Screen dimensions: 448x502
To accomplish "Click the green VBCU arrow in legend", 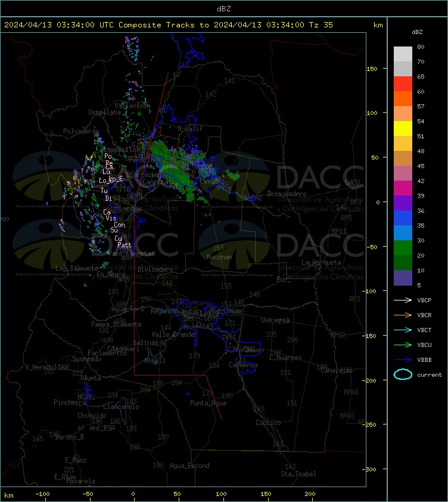I will (x=403, y=345).
